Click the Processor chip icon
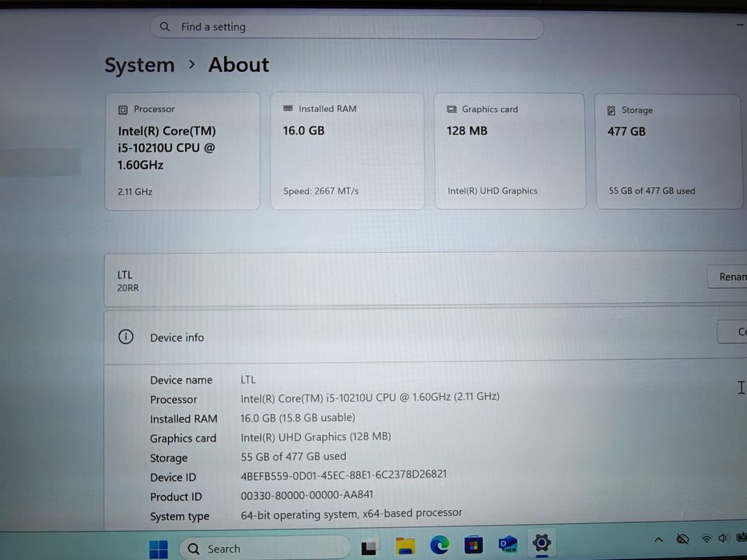747x560 pixels. [123, 110]
